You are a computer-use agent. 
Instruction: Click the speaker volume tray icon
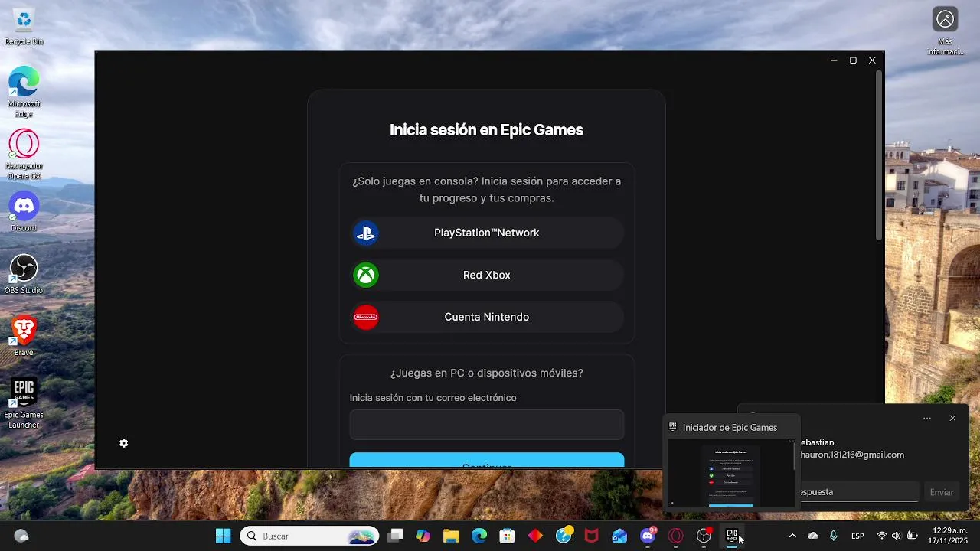(x=897, y=536)
